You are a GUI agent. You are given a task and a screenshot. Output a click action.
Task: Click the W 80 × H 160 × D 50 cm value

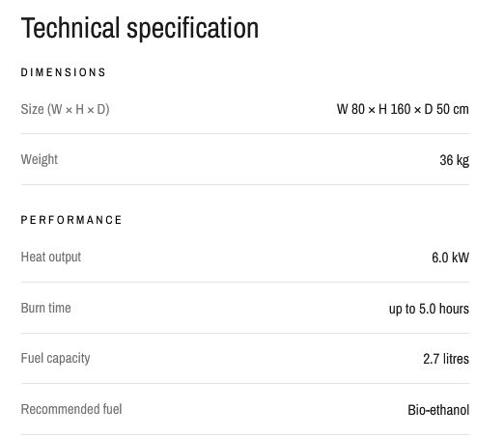tap(403, 109)
